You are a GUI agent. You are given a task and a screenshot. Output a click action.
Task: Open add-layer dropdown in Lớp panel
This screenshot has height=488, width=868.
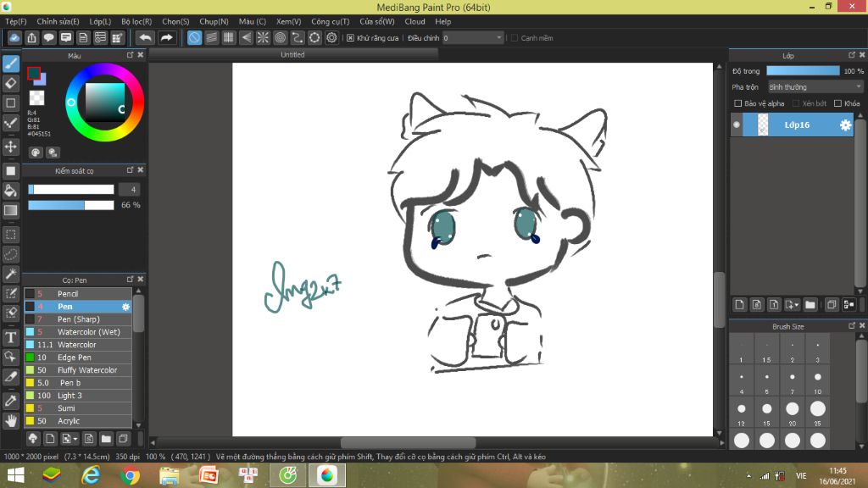[797, 304]
